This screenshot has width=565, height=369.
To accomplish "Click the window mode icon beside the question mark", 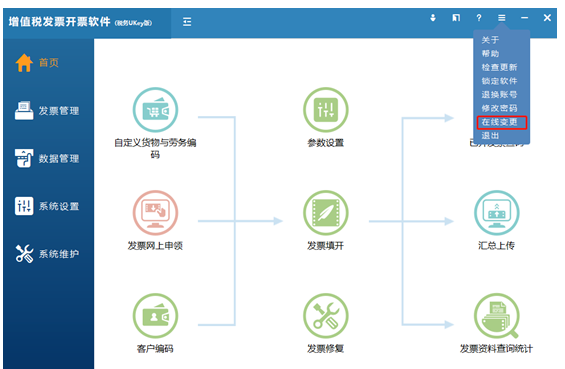I will coord(456,18).
